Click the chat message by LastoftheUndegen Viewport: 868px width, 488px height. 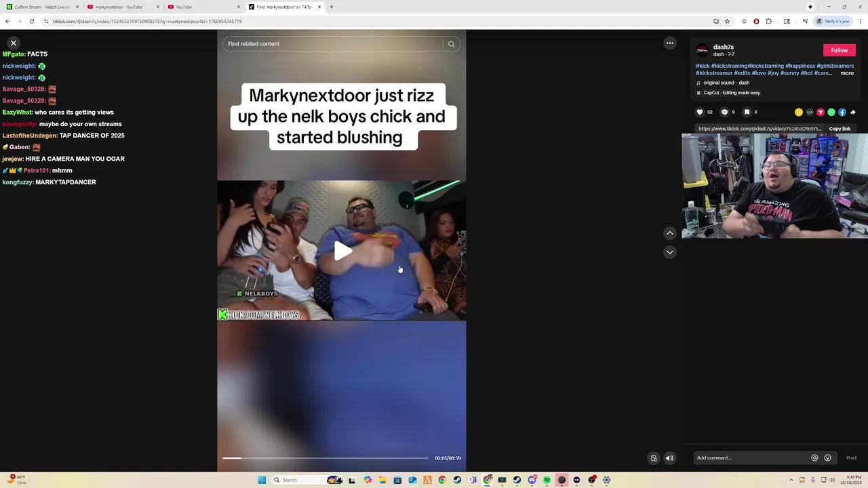tap(63, 136)
